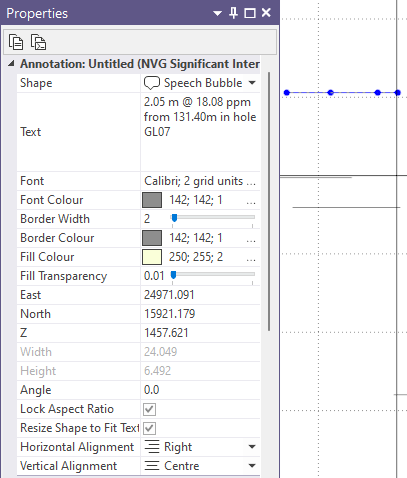This screenshot has height=478, width=407.
Task: Maximize the Properties panel
Action: tap(250, 13)
